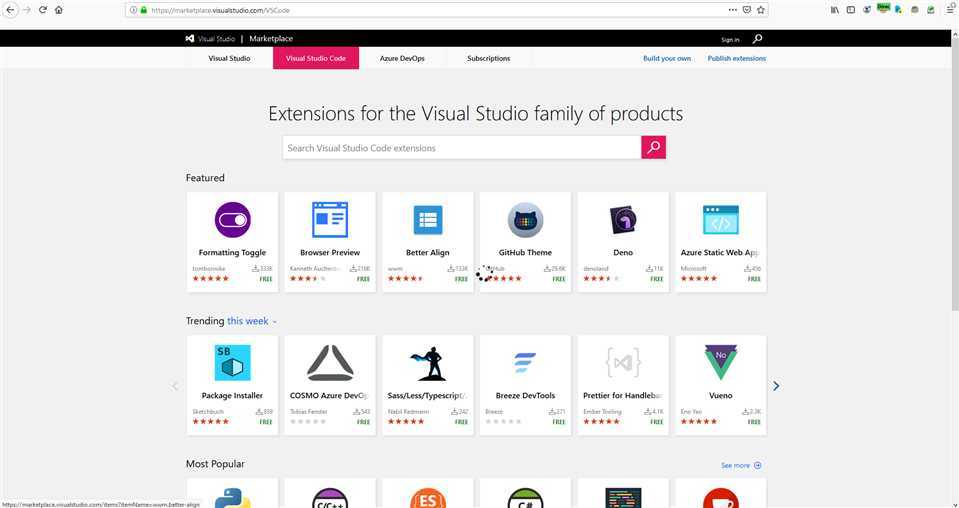Open Browser Preview extension icon
Image resolution: width=959 pixels, height=508 pixels.
tap(330, 219)
